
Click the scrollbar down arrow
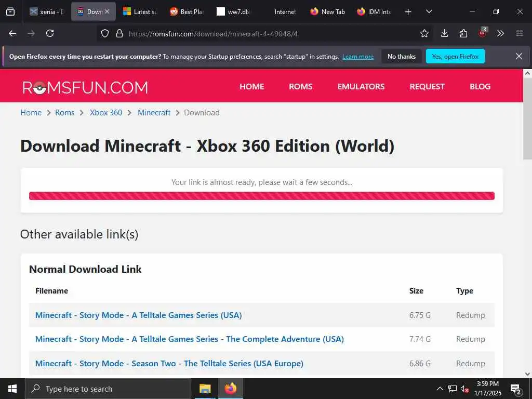coord(527,374)
